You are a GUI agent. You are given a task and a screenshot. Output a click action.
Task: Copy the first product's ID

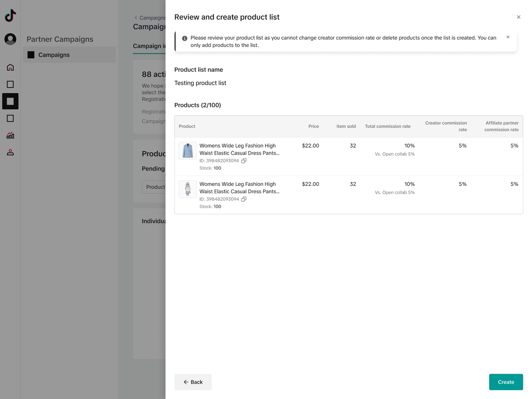tap(244, 161)
